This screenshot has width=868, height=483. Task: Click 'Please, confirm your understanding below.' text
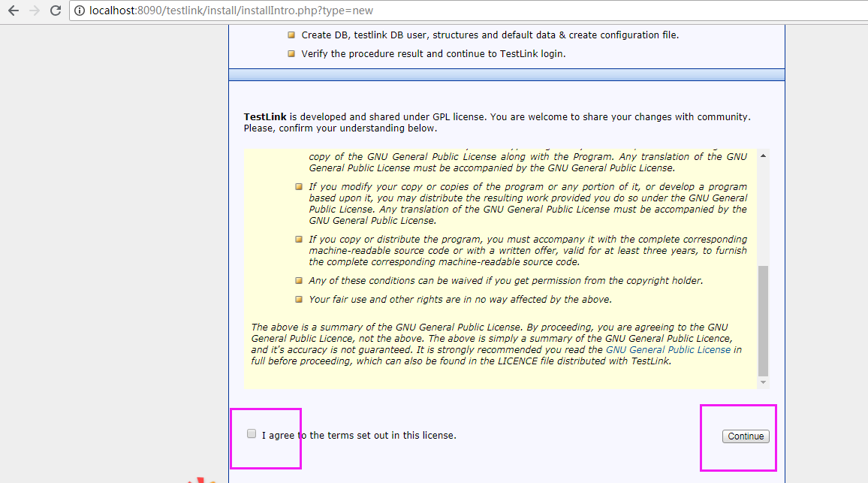pos(340,128)
